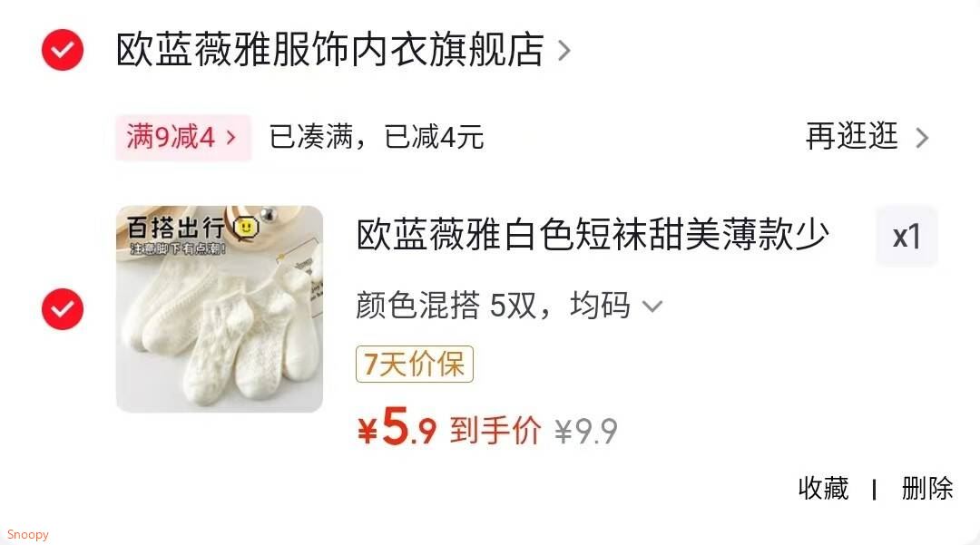Click 删除 to remove the item
Image resolution: width=980 pixels, height=545 pixels.
coord(926,488)
